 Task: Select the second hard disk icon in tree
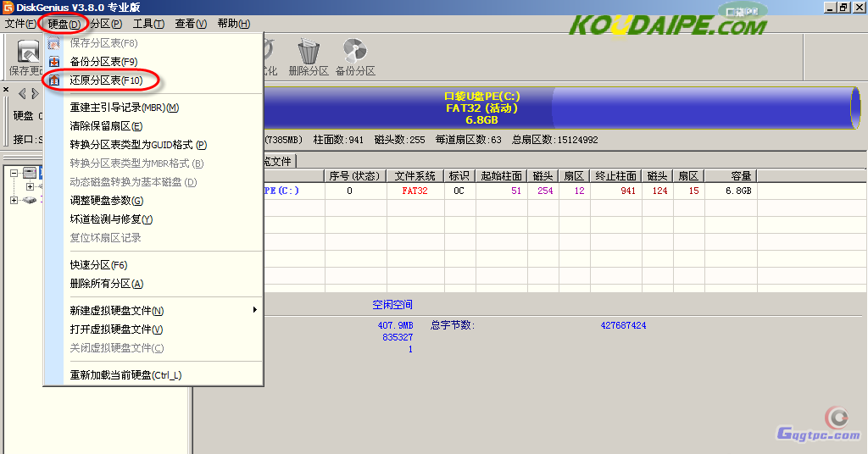pyautogui.click(x=30, y=200)
